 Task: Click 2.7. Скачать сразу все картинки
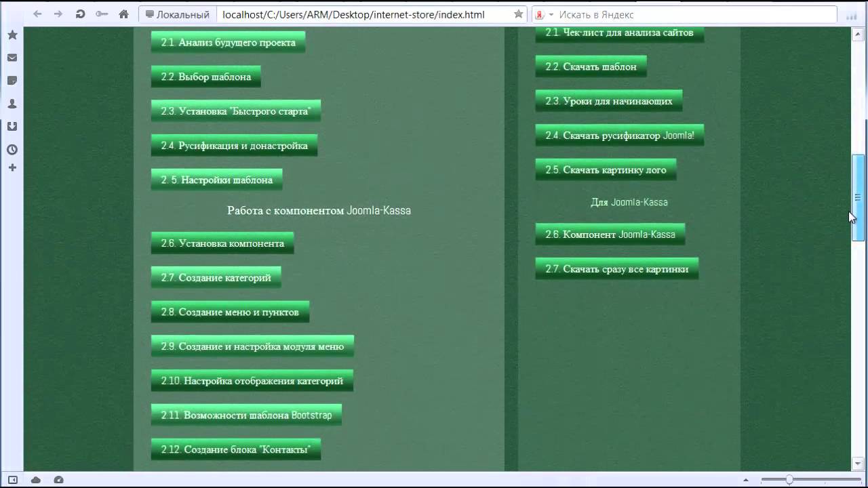click(616, 269)
